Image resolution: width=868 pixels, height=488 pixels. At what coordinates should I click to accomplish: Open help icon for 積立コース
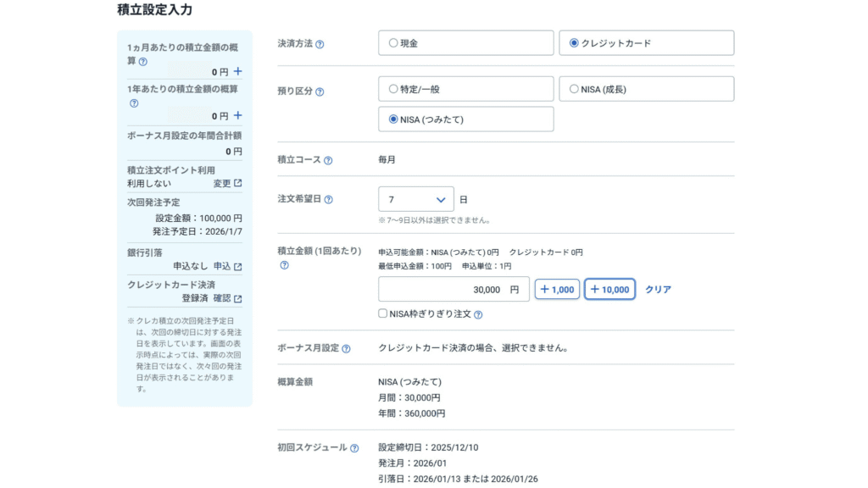click(x=328, y=160)
